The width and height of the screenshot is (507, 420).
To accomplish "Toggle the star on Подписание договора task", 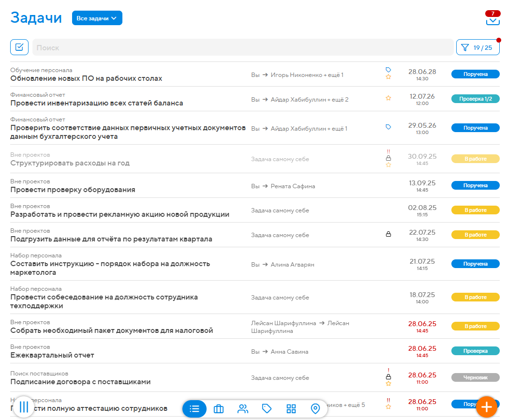I will [x=388, y=382].
